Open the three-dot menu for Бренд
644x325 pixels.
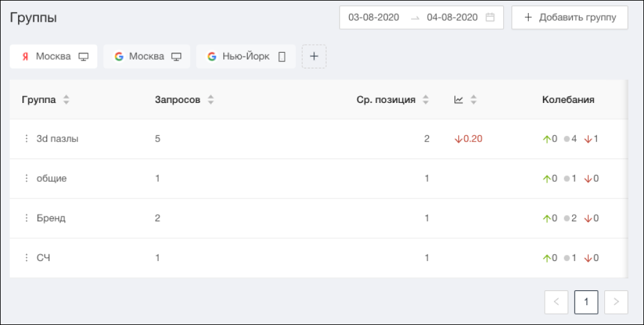pyautogui.click(x=27, y=218)
